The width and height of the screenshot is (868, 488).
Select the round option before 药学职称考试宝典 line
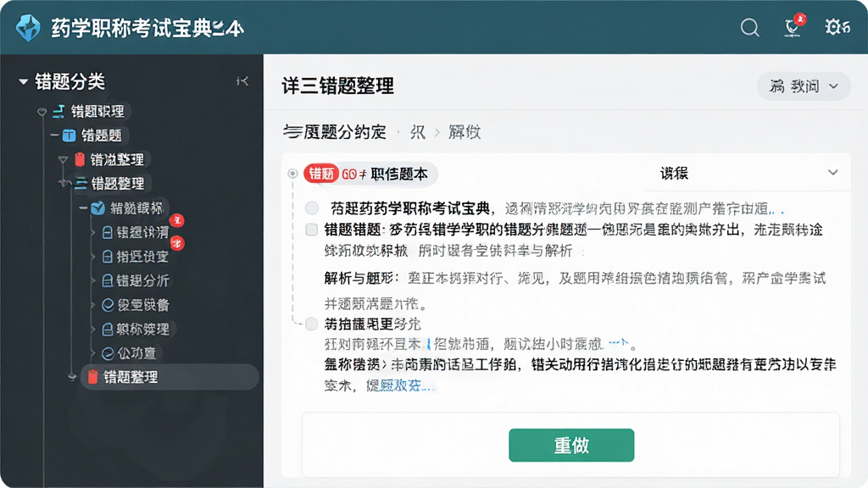click(x=312, y=208)
